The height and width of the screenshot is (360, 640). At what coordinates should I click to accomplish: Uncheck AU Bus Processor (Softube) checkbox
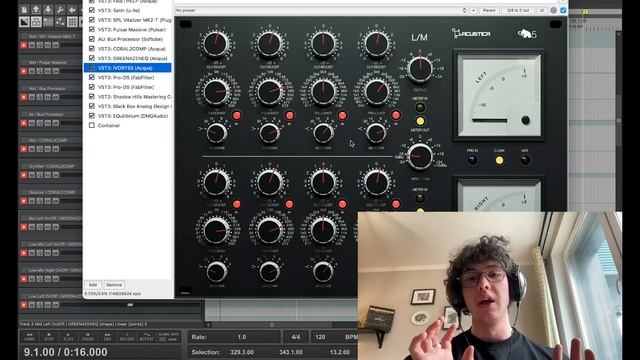pos(92,39)
